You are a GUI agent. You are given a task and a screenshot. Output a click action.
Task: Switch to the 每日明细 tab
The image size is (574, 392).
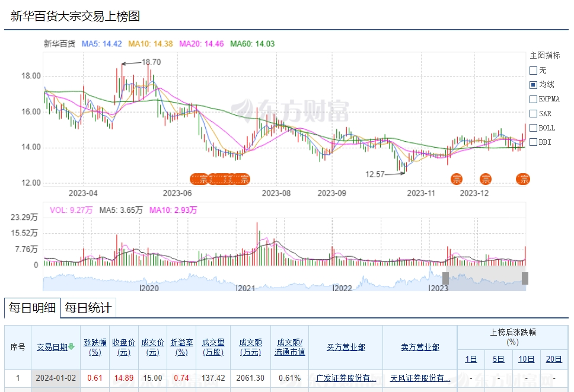click(32, 308)
